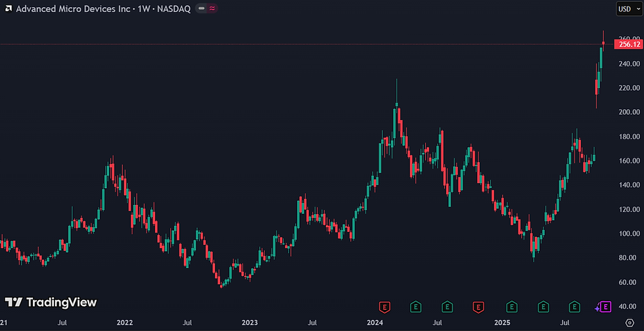Click the Jul label before 2022
The width and height of the screenshot is (644, 331).
pyautogui.click(x=62, y=322)
